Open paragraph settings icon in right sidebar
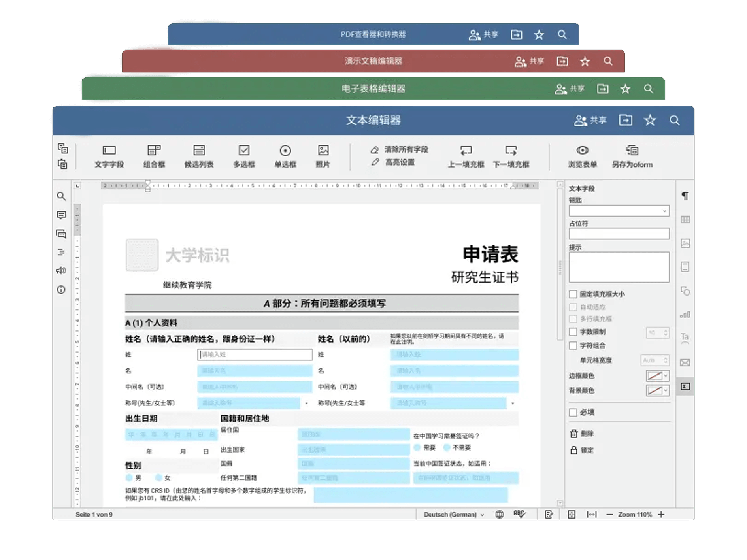The width and height of the screenshot is (747, 560). [685, 196]
